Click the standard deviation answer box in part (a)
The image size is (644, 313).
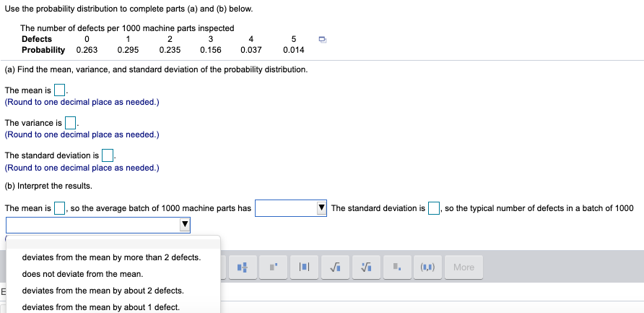108,155
